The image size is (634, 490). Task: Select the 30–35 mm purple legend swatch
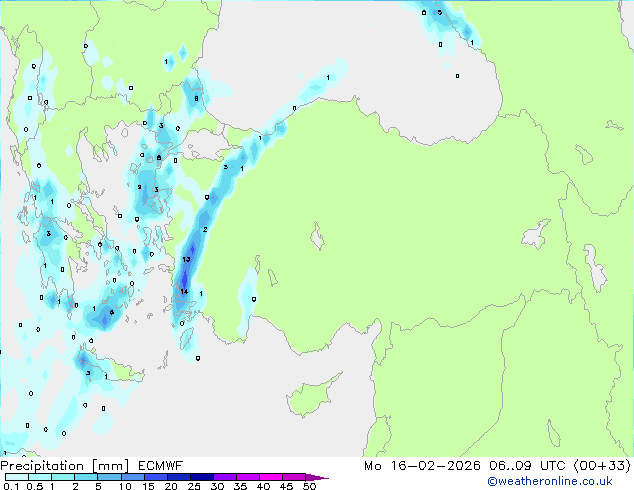click(225, 477)
